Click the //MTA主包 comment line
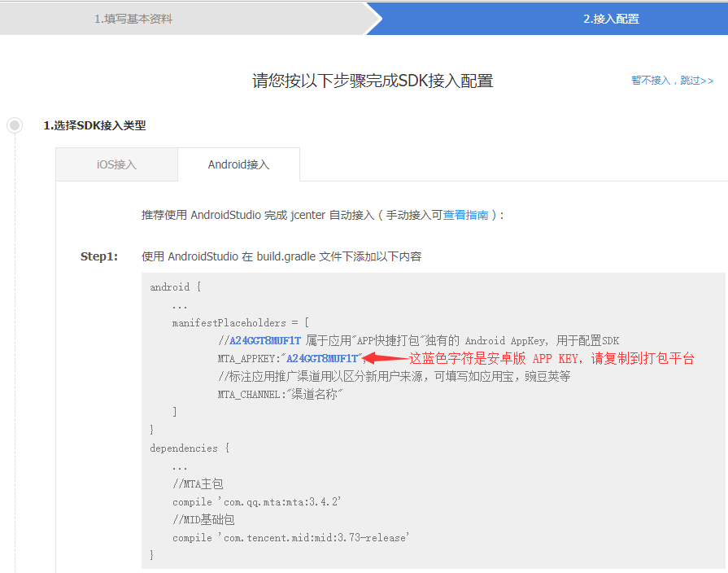This screenshot has width=728, height=573. click(198, 483)
